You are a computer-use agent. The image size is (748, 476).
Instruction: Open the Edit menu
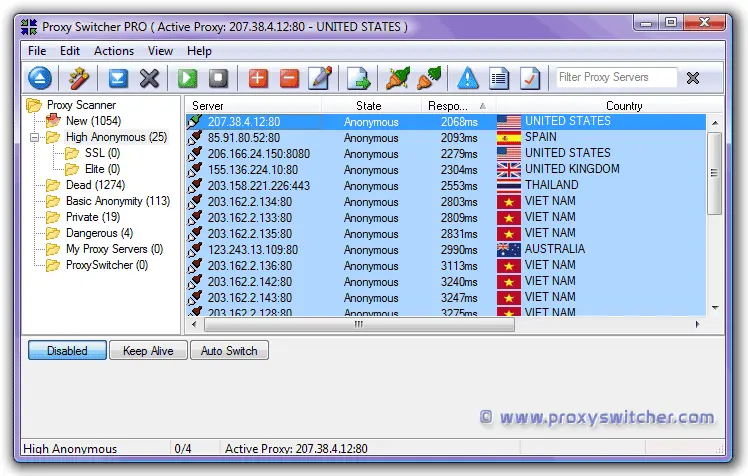pos(70,51)
